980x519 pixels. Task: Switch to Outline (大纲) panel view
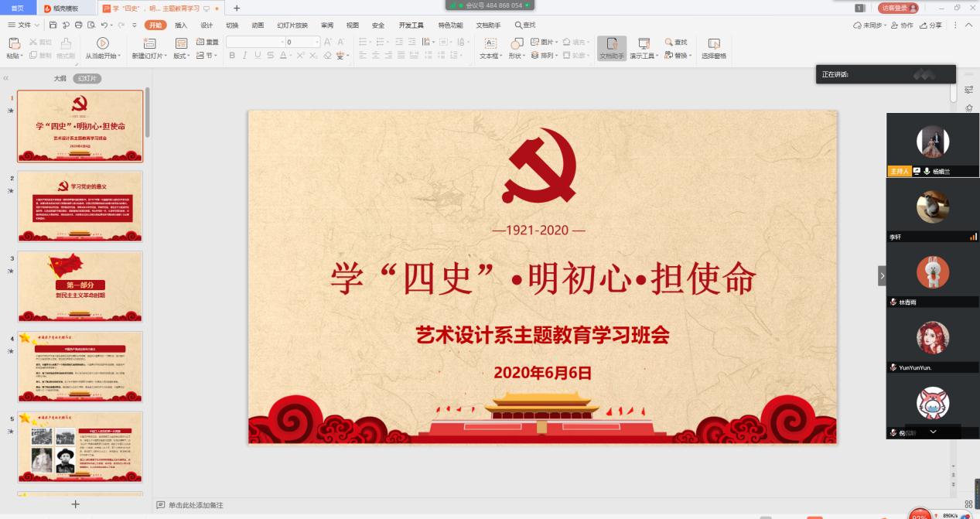pos(60,78)
